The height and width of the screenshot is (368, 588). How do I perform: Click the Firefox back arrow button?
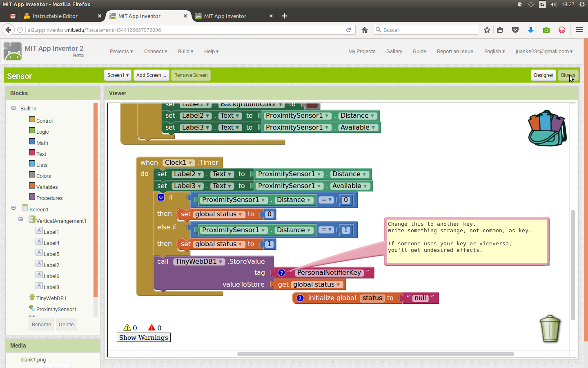[x=8, y=30]
